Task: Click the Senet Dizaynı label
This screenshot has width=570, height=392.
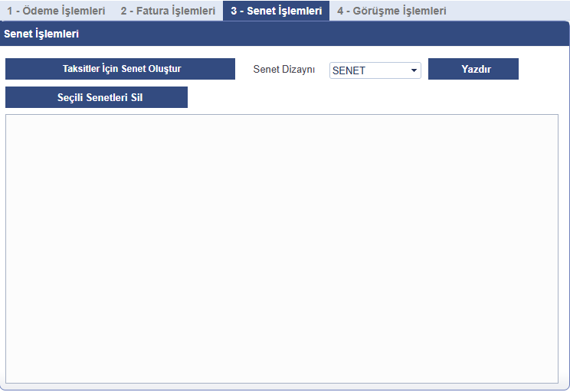Action: [x=284, y=70]
